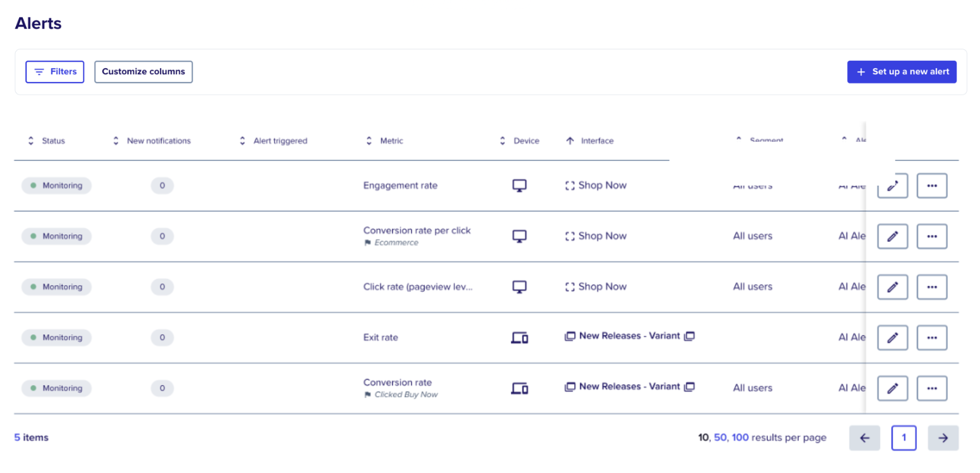980x473 pixels.
Task: Click Shop Now interface in Conversion rate per click row
Action: click(x=602, y=236)
